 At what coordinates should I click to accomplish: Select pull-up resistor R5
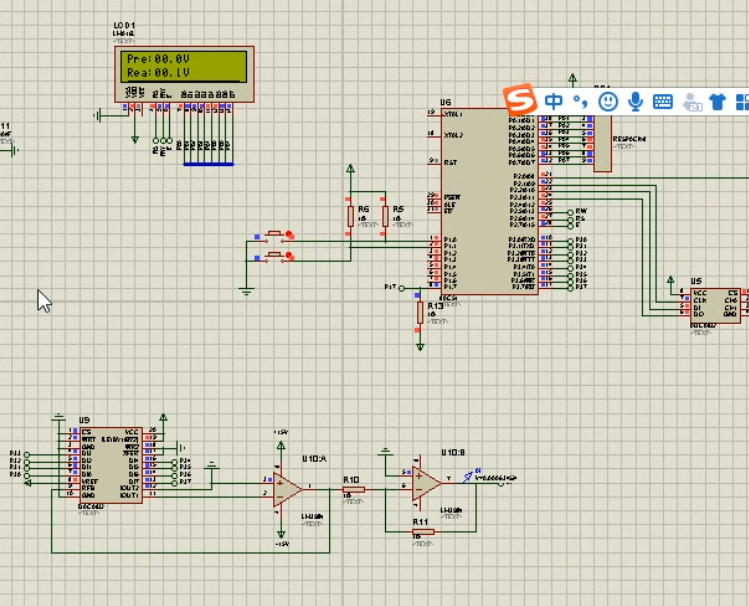385,216
